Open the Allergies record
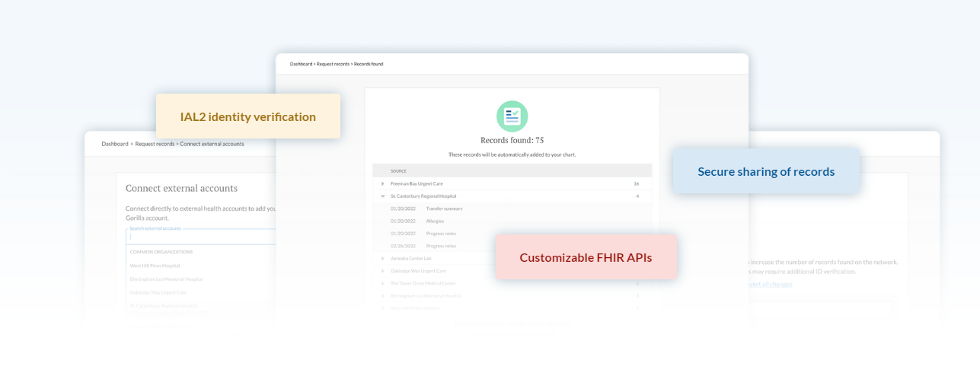The width and height of the screenshot is (980, 379). pos(435,221)
